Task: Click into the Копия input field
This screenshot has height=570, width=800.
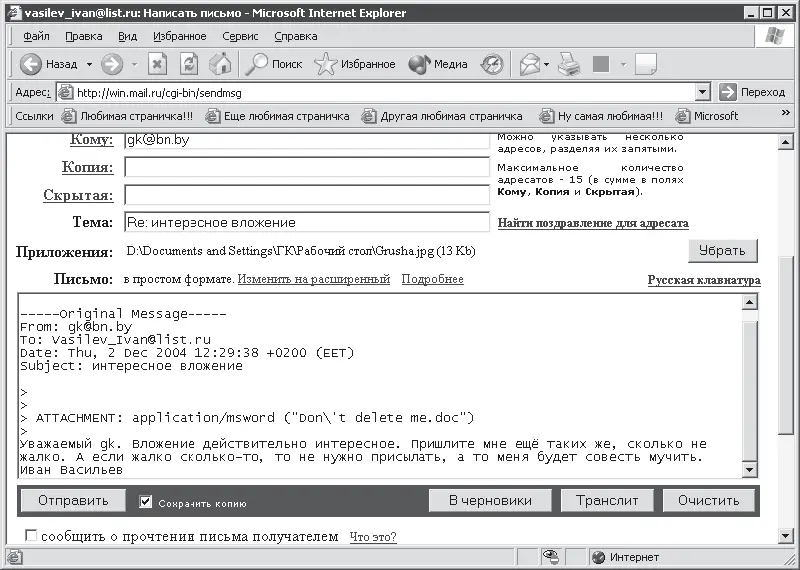Action: (307, 167)
